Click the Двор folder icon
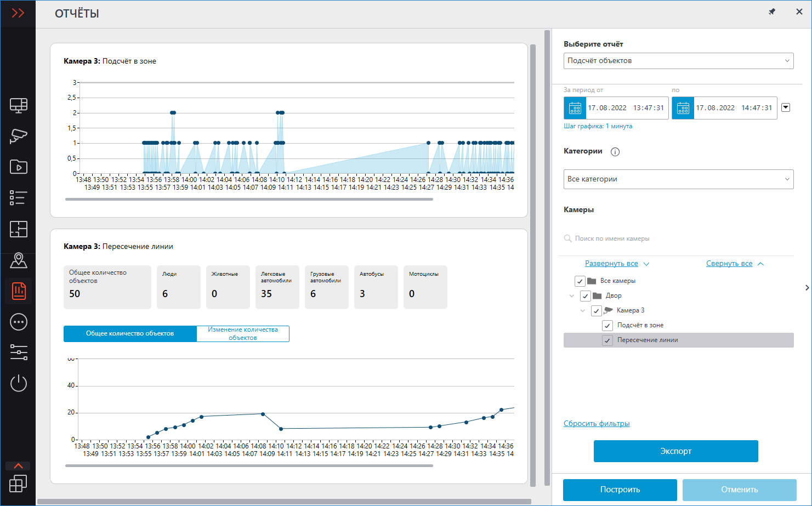812x506 pixels. pos(597,295)
